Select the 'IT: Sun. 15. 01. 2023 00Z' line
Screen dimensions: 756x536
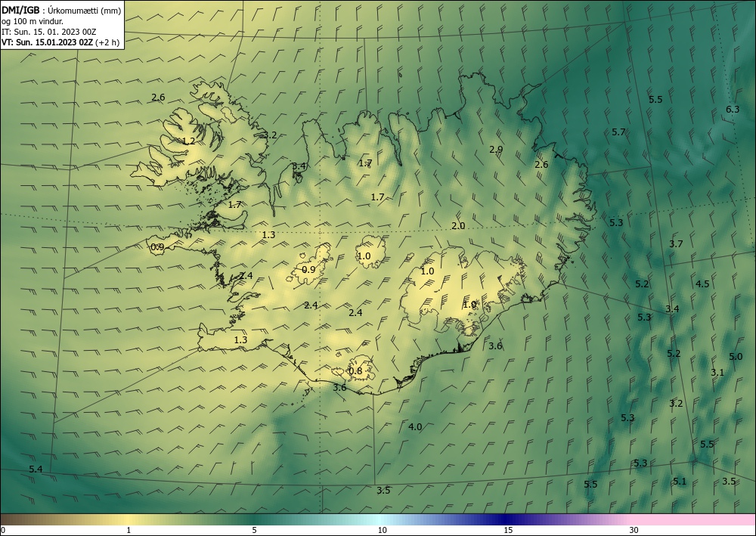(x=49, y=32)
